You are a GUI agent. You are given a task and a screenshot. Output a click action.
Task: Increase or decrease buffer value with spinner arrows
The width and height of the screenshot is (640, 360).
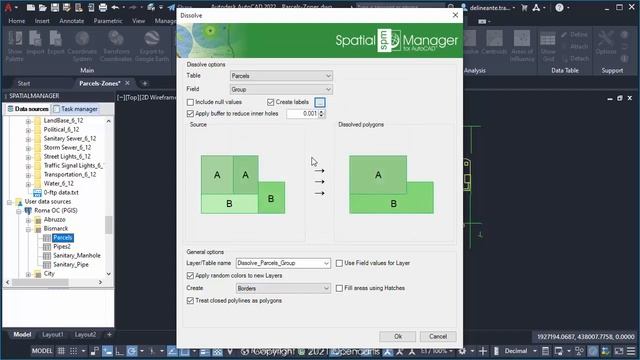pos(322,113)
